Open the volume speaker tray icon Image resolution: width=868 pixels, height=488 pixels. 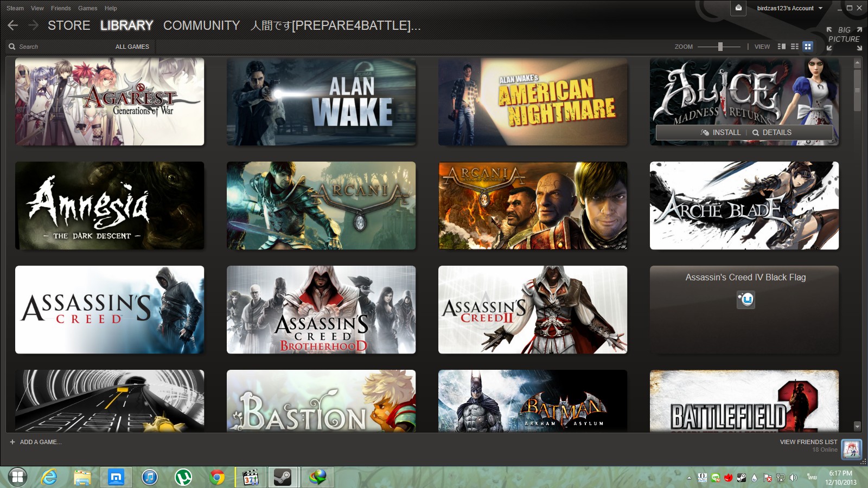[x=793, y=478]
